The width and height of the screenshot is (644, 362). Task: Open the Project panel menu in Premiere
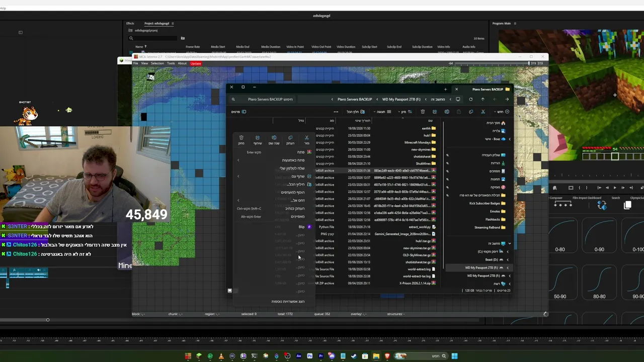(x=174, y=23)
